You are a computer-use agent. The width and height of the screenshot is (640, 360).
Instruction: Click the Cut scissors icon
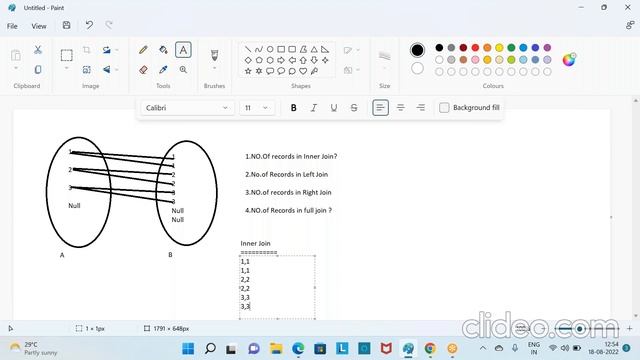pyautogui.click(x=38, y=50)
